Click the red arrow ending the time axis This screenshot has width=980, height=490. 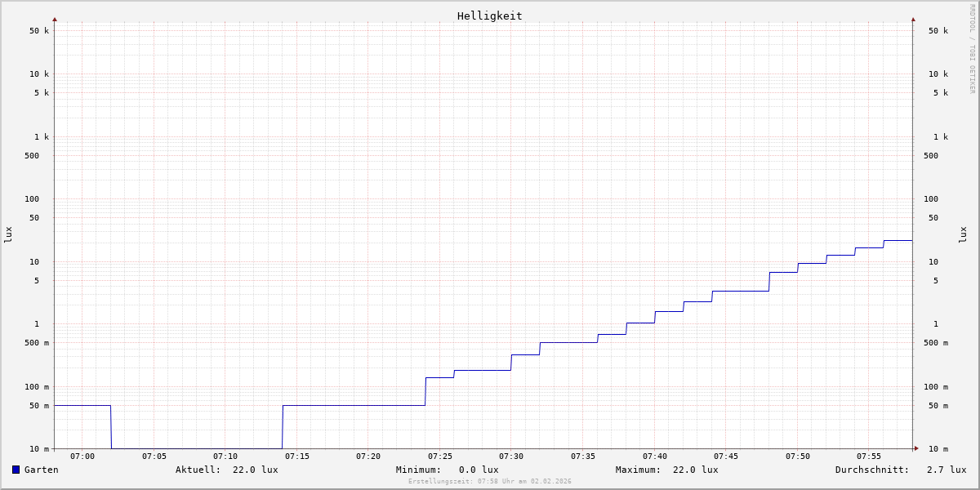tap(916, 448)
